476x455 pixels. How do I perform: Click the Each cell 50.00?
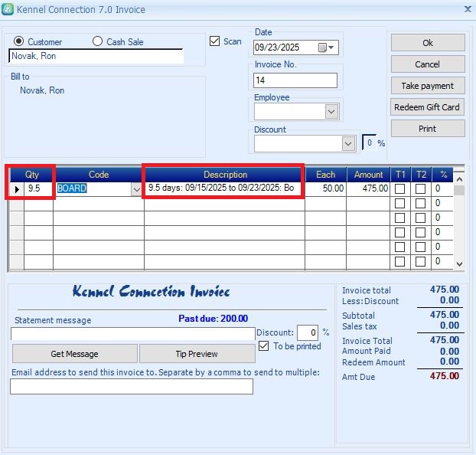tap(326, 188)
